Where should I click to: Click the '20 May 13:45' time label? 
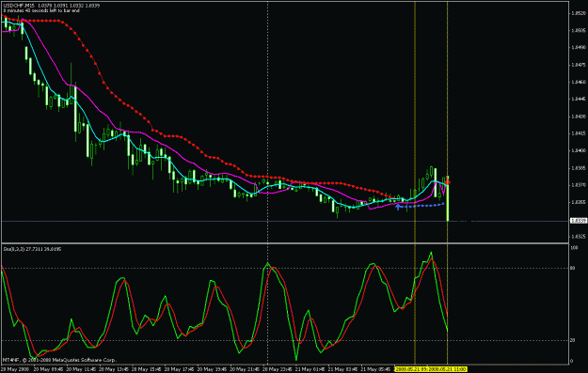[x=113, y=369]
